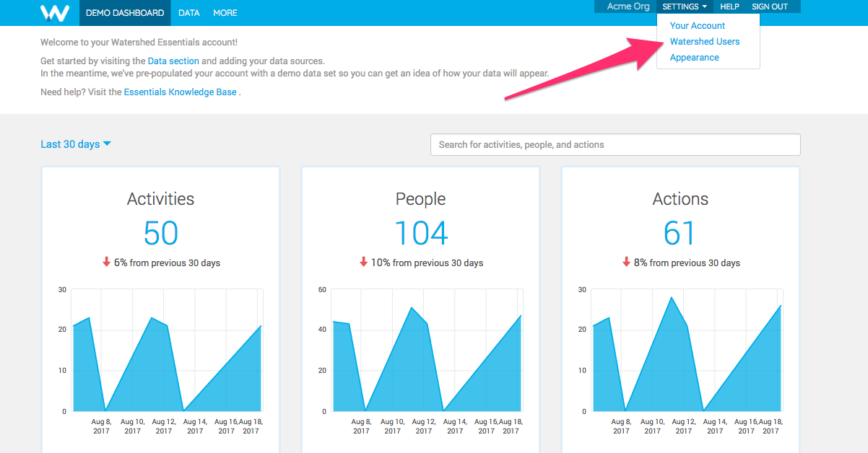The width and height of the screenshot is (868, 453).
Task: Select '8% from previous 30 days' text
Action: (687, 263)
